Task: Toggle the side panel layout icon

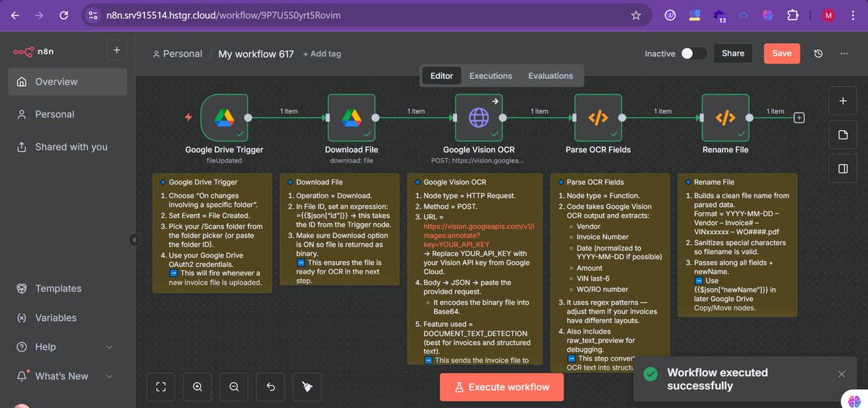Action: 843,169
